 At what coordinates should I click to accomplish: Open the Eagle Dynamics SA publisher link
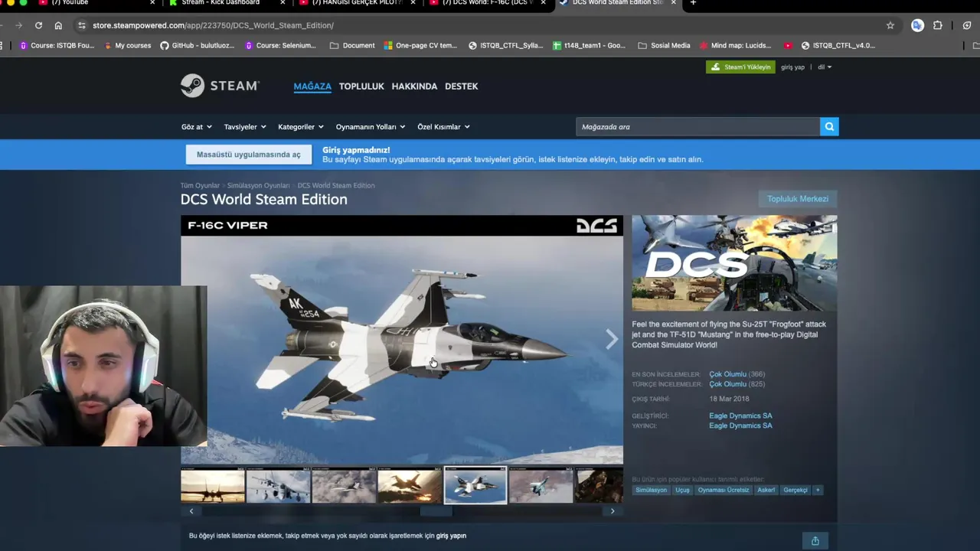point(740,425)
